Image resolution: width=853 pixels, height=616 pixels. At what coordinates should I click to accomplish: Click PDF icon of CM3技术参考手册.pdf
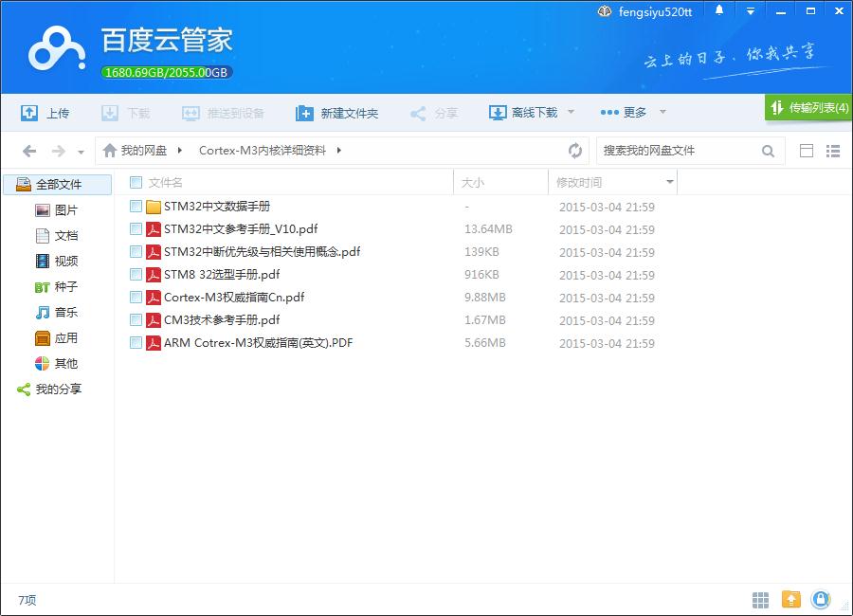click(x=154, y=320)
